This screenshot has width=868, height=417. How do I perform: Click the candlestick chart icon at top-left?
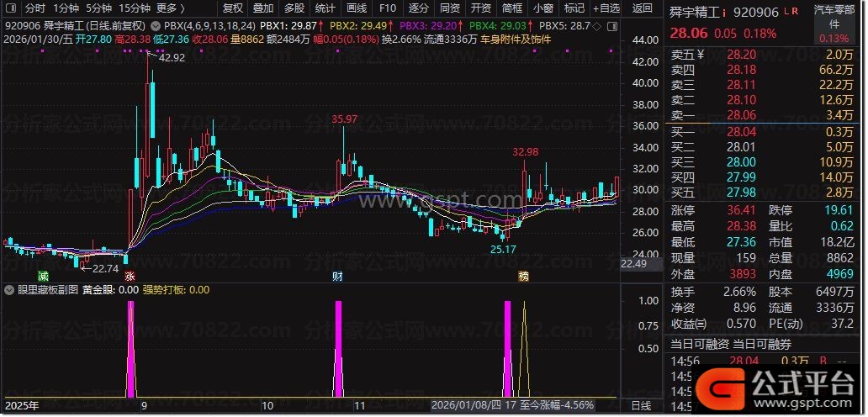(10, 8)
